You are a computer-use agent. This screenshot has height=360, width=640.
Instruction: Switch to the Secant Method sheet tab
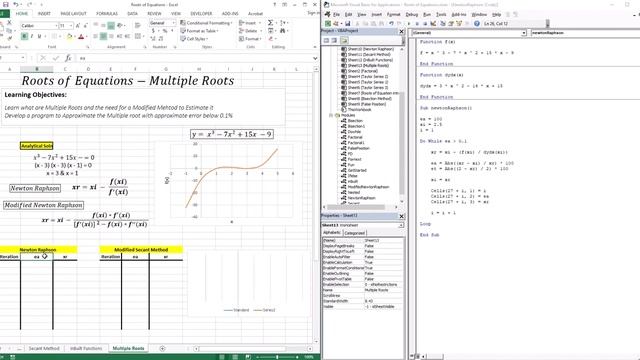44,348
